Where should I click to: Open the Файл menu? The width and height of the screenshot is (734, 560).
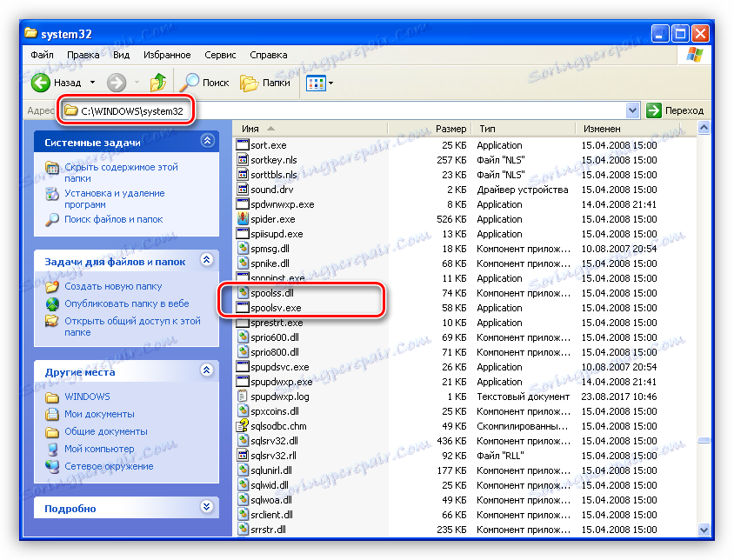click(x=42, y=55)
